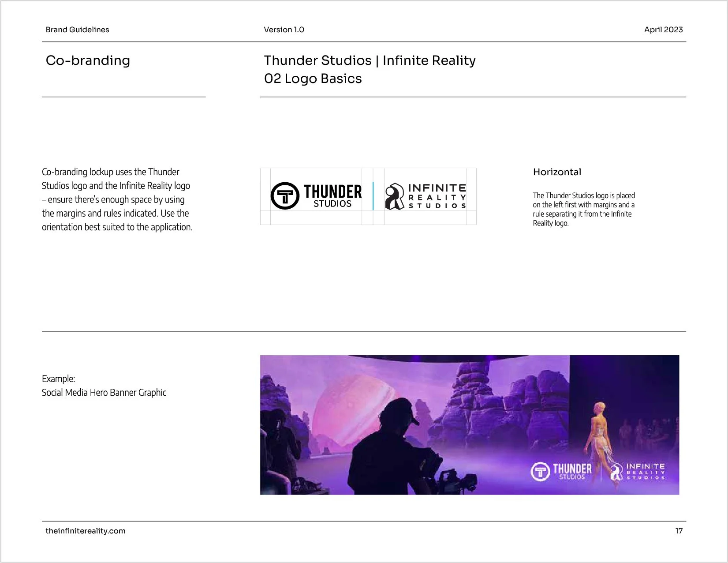728x563 pixels.
Task: Click the co-branding description paragraph
Action: tap(117, 199)
